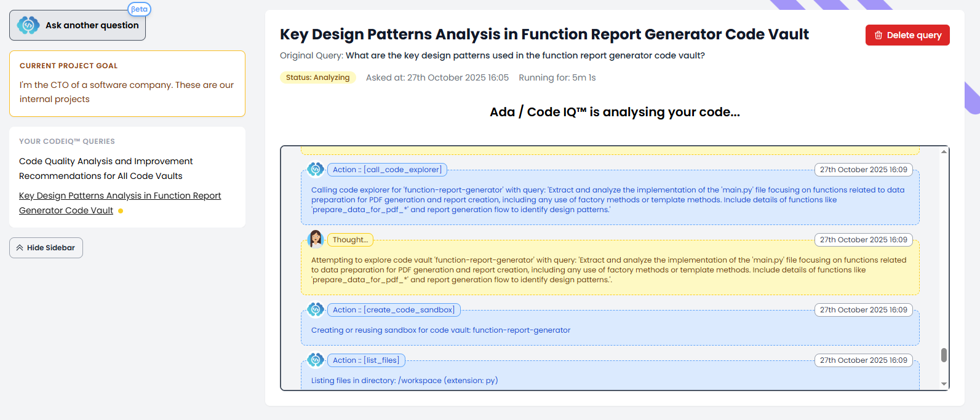Click the trash icon in Delete query button

tap(878, 35)
